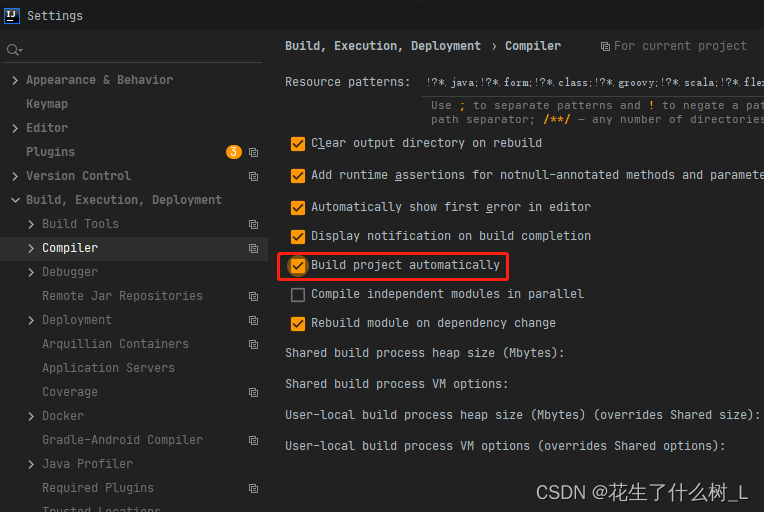This screenshot has width=764, height=512.
Task: Click project-level icon beside Plugins
Action: 254,153
